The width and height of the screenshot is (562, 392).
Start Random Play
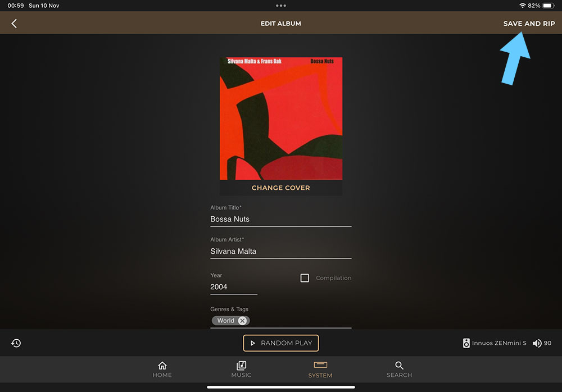280,343
